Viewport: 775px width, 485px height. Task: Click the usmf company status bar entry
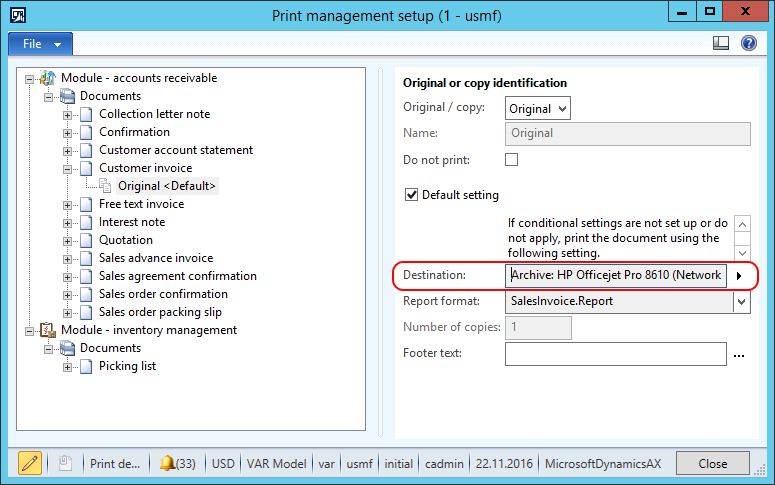[359, 464]
